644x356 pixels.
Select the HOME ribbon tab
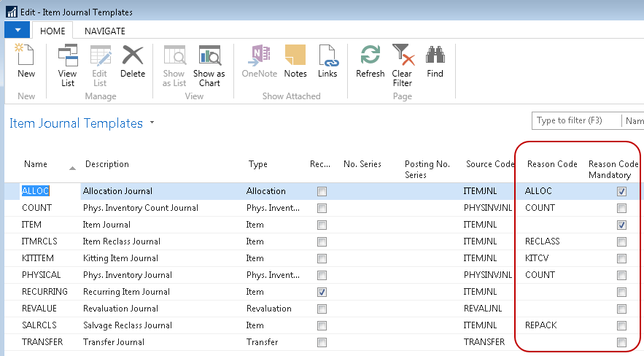point(53,31)
